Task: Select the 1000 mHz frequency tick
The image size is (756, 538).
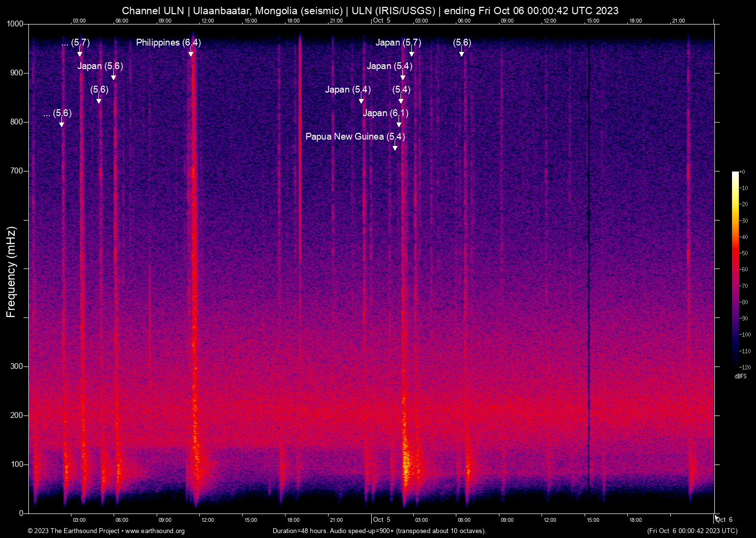Action: 14,24
